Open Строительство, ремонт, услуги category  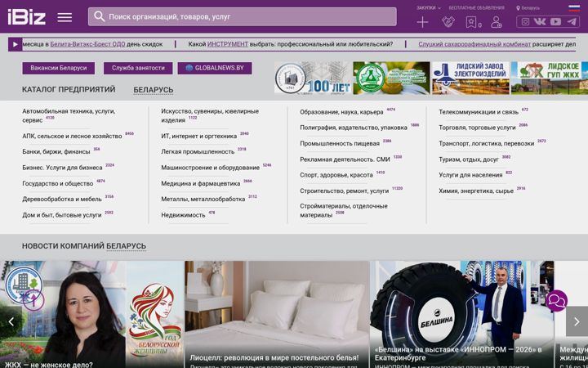(345, 191)
